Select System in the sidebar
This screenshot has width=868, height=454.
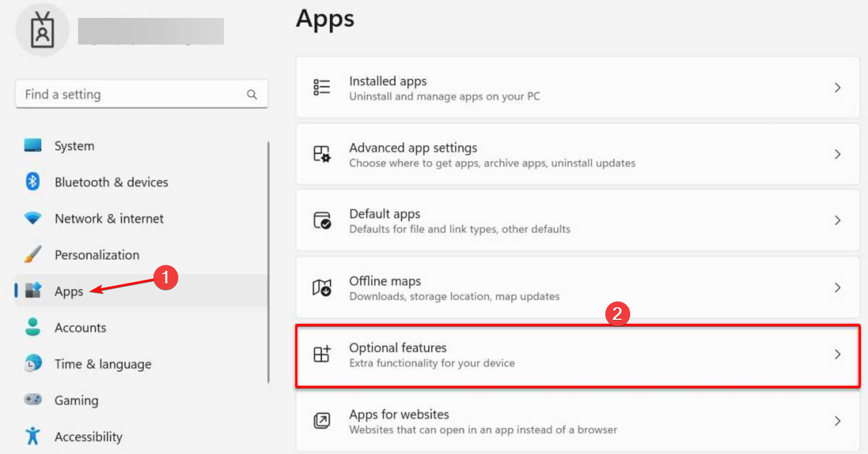coord(74,146)
